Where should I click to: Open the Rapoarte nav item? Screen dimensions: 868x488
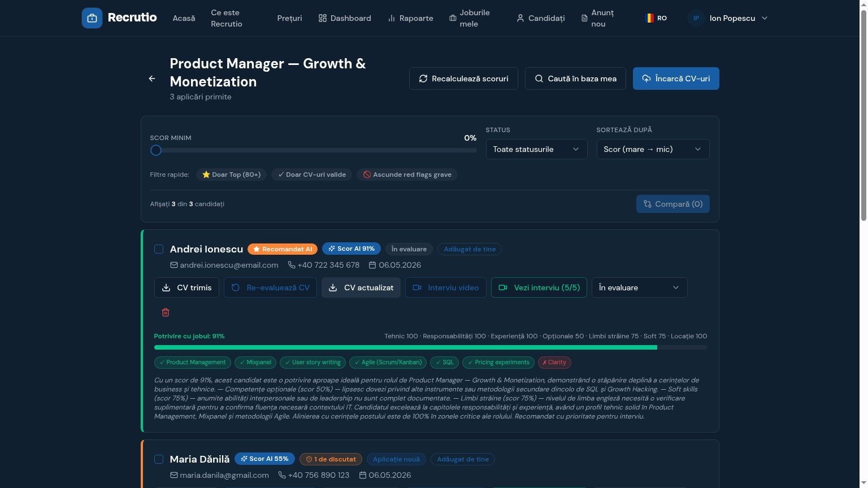(411, 18)
